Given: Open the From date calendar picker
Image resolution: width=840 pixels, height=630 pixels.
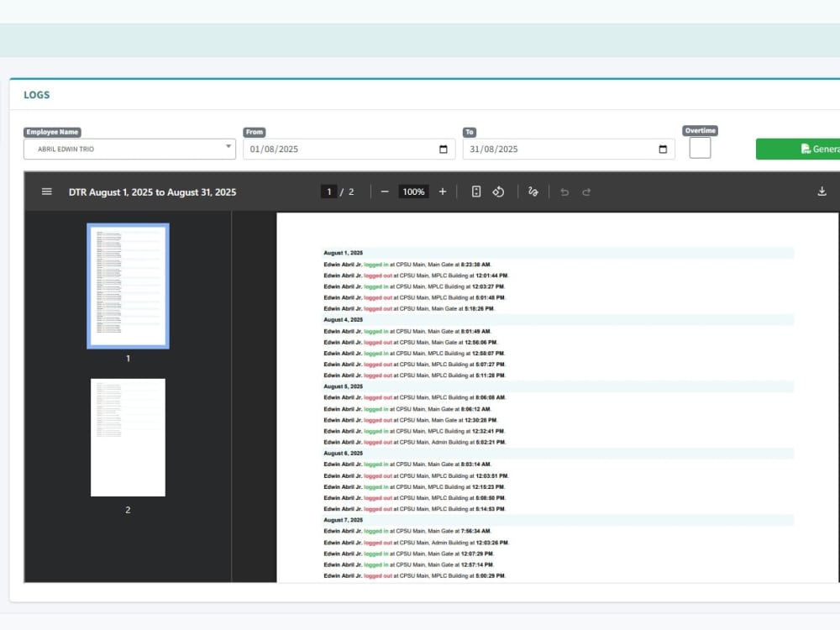Looking at the screenshot, I should (x=443, y=150).
